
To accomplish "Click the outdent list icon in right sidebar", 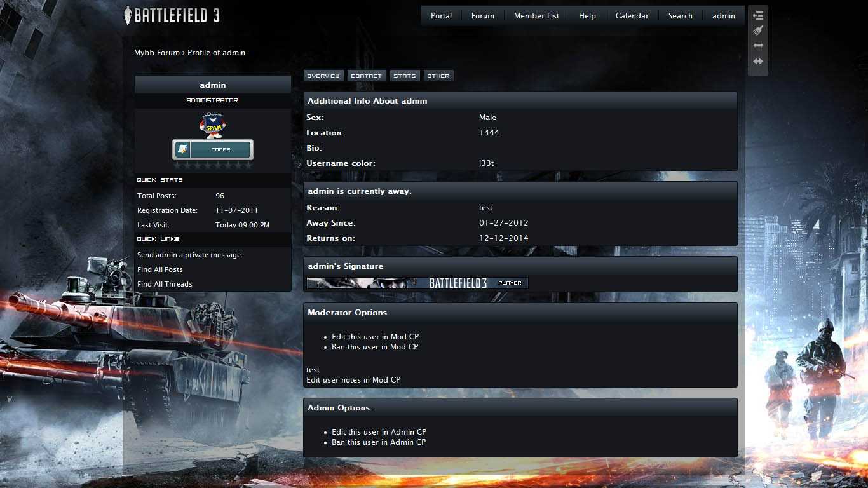I will [x=757, y=16].
